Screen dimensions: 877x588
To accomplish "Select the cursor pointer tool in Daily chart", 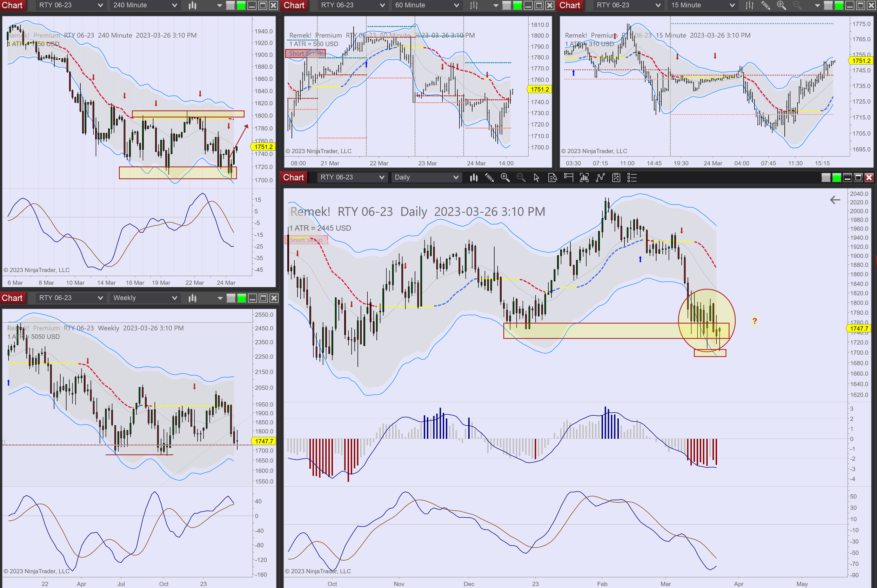I will pyautogui.click(x=536, y=178).
